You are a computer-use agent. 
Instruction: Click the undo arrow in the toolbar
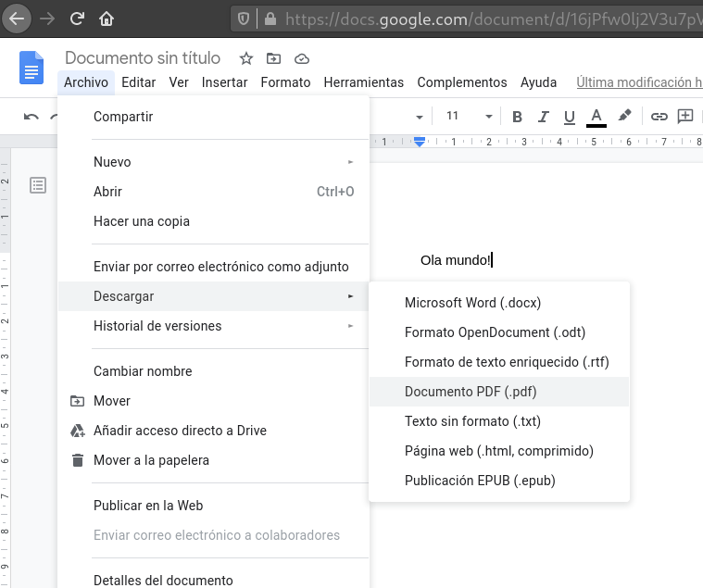(31, 117)
